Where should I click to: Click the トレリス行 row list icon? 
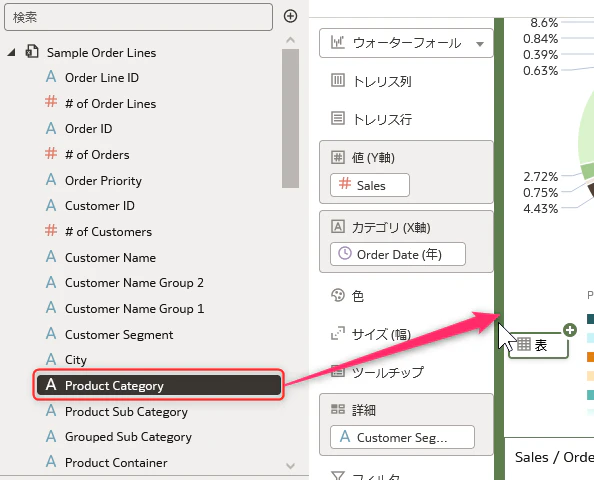[338, 118]
